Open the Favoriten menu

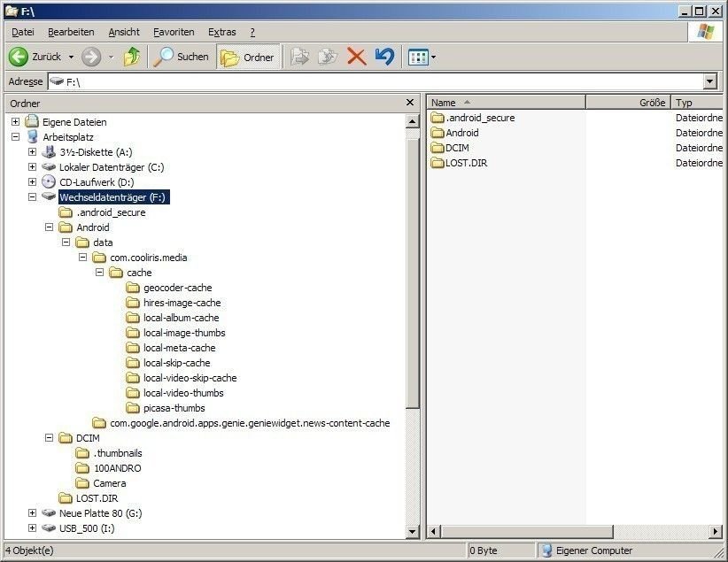pyautogui.click(x=174, y=32)
